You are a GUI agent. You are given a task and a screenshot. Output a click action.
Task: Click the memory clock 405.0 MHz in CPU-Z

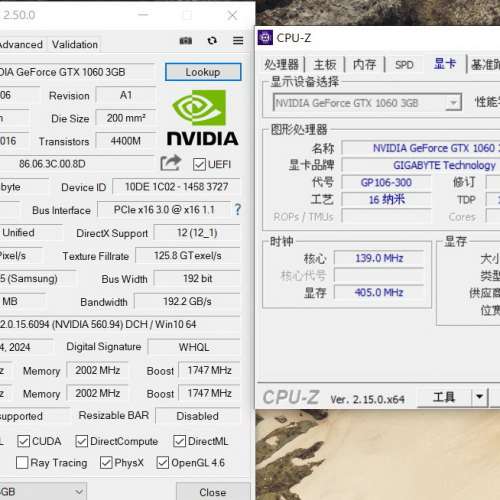(379, 292)
